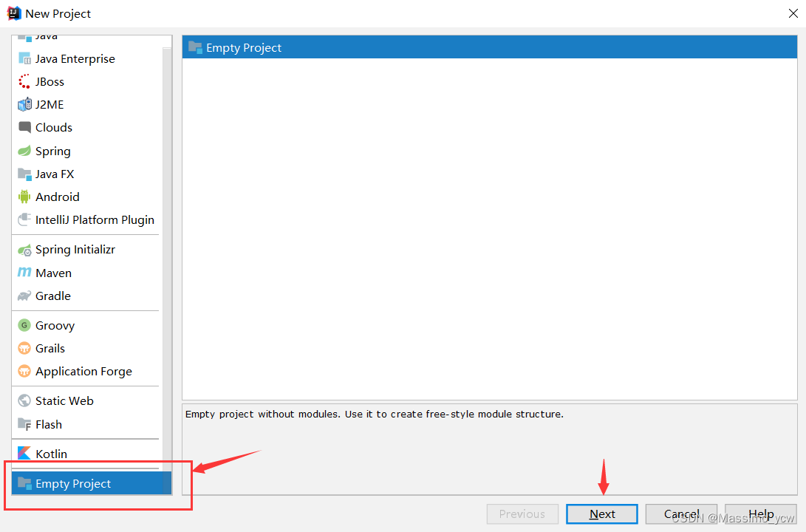806x532 pixels.
Task: Click the Spring Initializr icon
Action: pyautogui.click(x=24, y=250)
